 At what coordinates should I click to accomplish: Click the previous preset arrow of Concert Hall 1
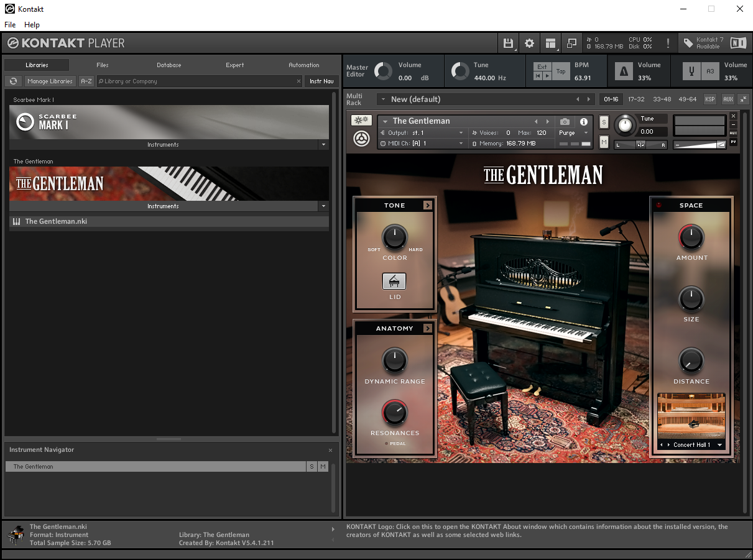[661, 445]
